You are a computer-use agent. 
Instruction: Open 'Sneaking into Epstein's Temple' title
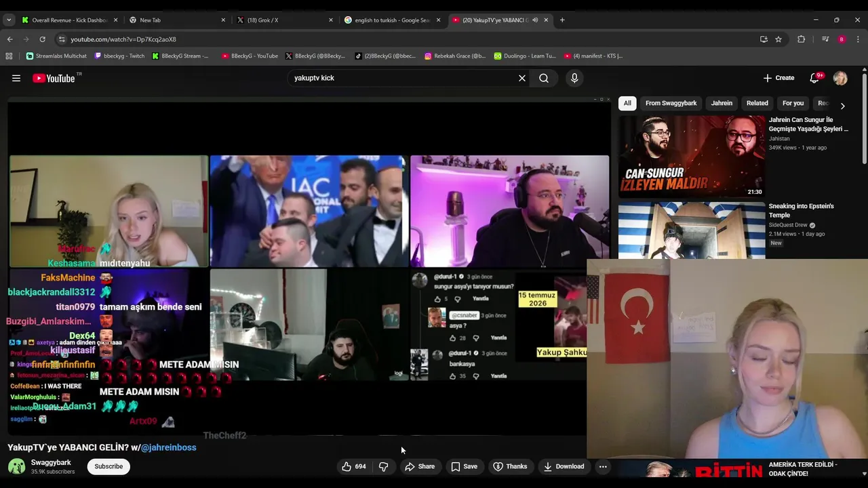(x=802, y=210)
